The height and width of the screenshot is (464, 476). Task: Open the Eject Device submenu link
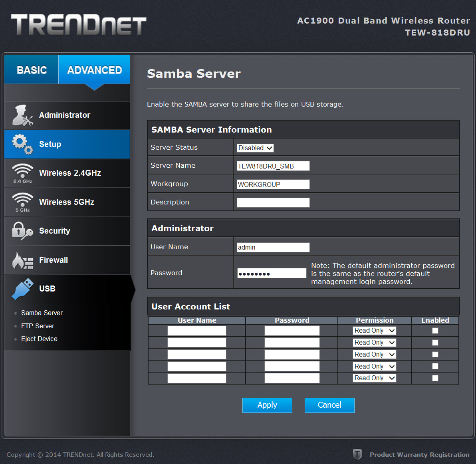click(x=39, y=339)
